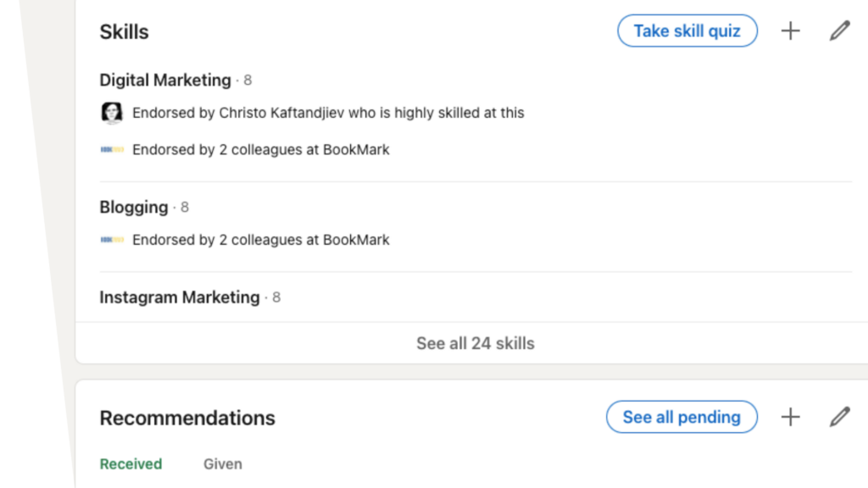The width and height of the screenshot is (868, 488).
Task: Click the plus icon in Recommendations section
Action: (791, 417)
